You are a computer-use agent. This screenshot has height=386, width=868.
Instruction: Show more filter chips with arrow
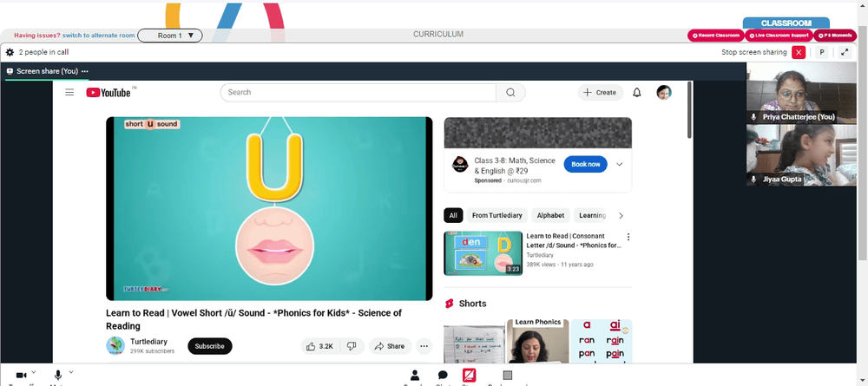621,216
